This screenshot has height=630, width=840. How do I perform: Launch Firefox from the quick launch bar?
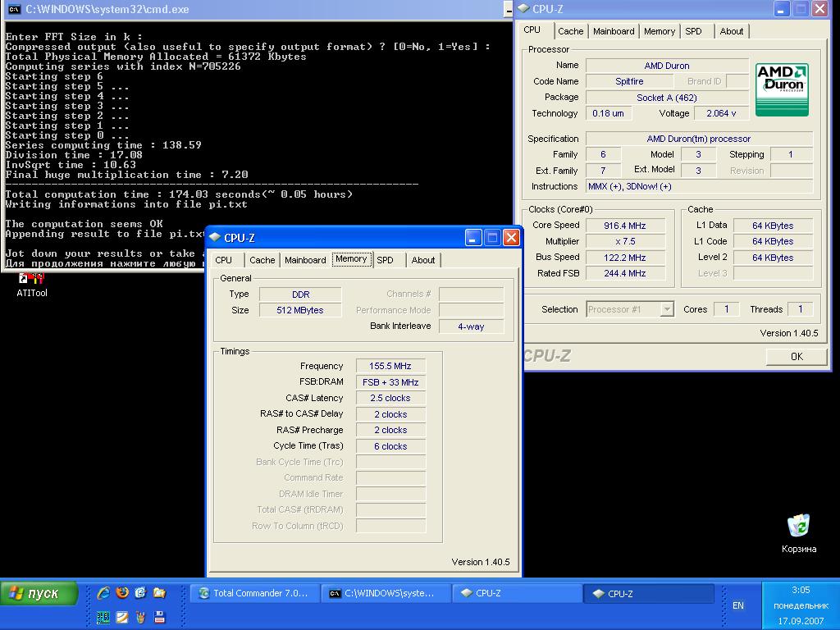pos(122,592)
